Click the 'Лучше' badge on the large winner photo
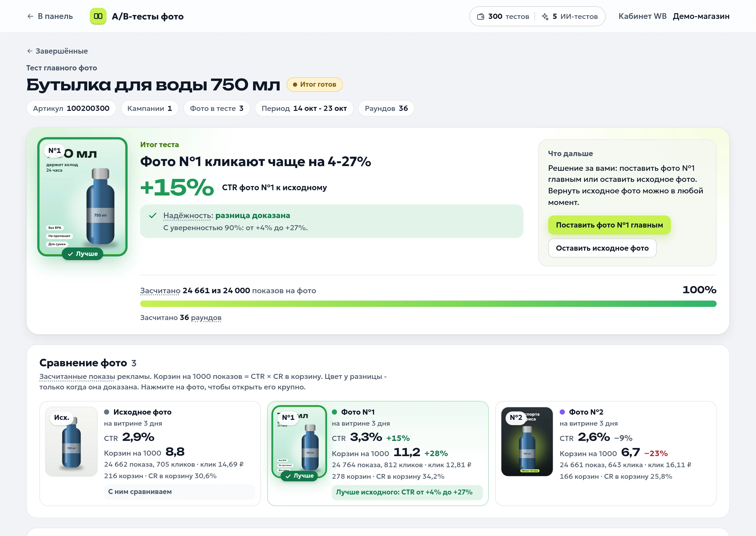This screenshot has width=756, height=536. point(82,254)
